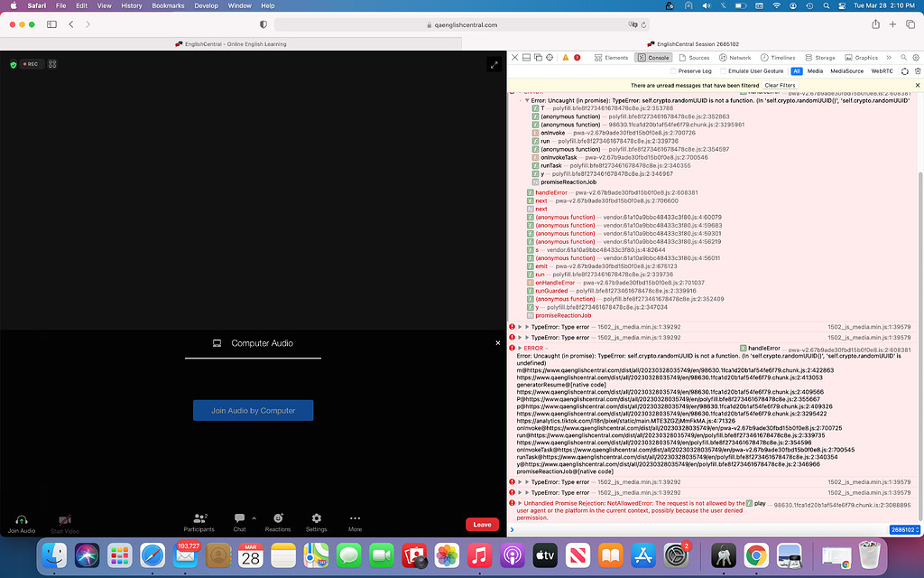This screenshot has width=924, height=578.
Task: Click the red error count badge
Action: pos(575,57)
